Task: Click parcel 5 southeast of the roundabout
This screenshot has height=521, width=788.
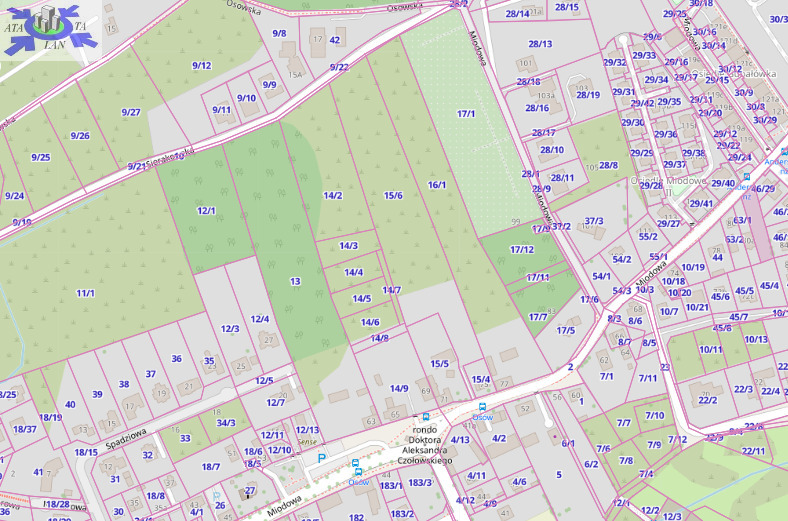Action: point(559,474)
